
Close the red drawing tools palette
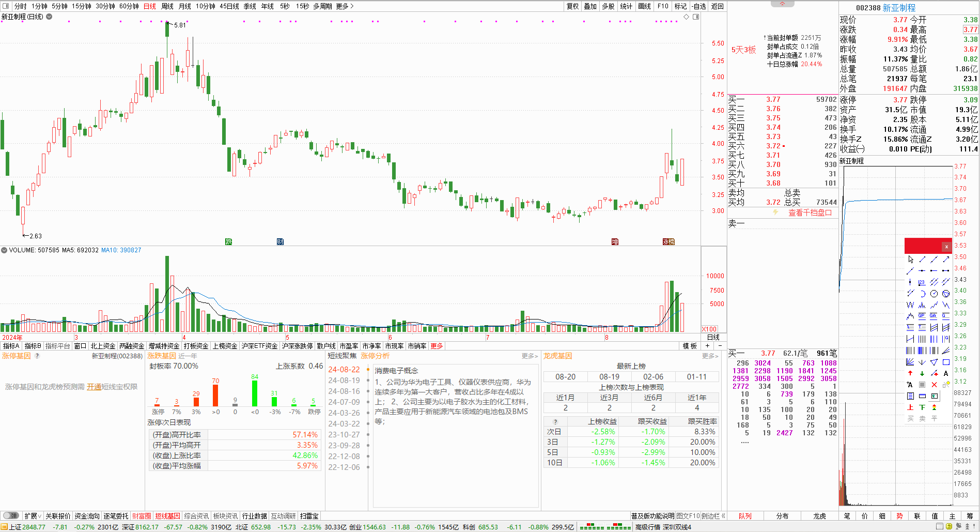[946, 247]
